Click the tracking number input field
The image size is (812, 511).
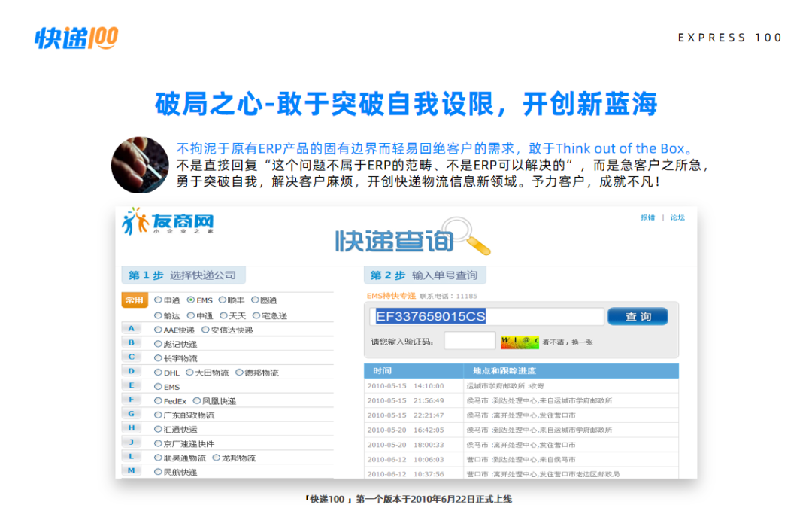click(x=489, y=317)
